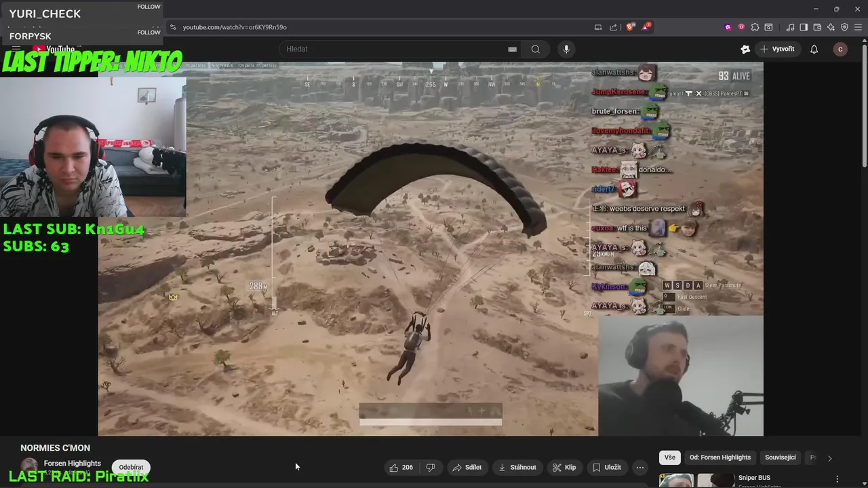Click the Vytvořit create button
Screen dimensions: 868x488
(777, 49)
